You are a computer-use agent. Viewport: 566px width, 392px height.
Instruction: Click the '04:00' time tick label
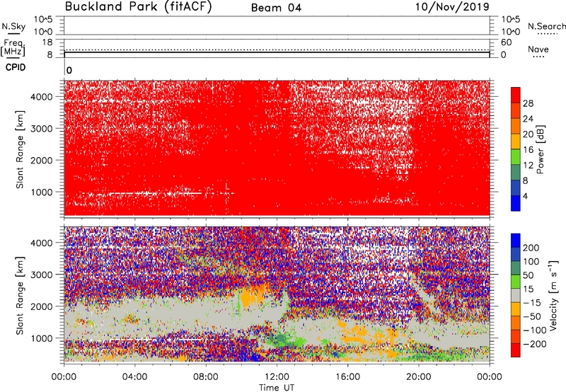(134, 377)
